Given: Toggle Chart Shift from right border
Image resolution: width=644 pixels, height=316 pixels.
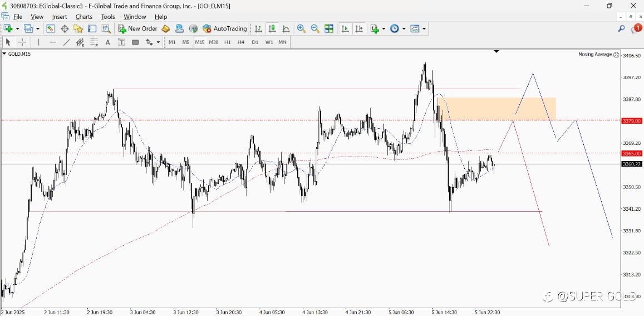Looking at the screenshot, I should 359,28.
